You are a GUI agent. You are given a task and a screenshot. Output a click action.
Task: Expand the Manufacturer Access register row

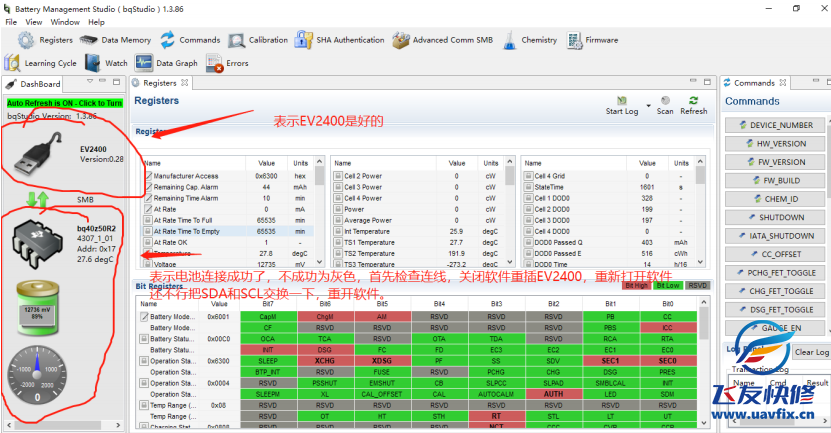148,176
